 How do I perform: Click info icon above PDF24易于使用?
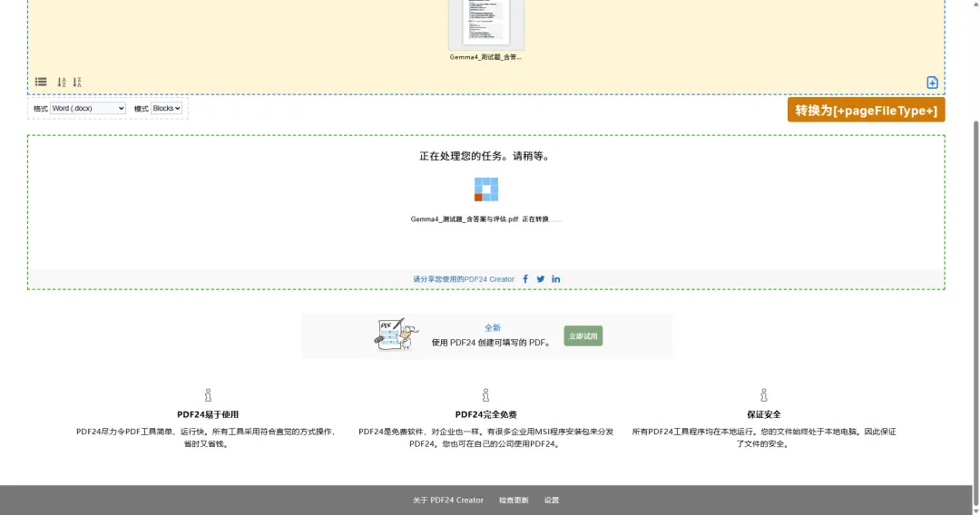tap(208, 395)
